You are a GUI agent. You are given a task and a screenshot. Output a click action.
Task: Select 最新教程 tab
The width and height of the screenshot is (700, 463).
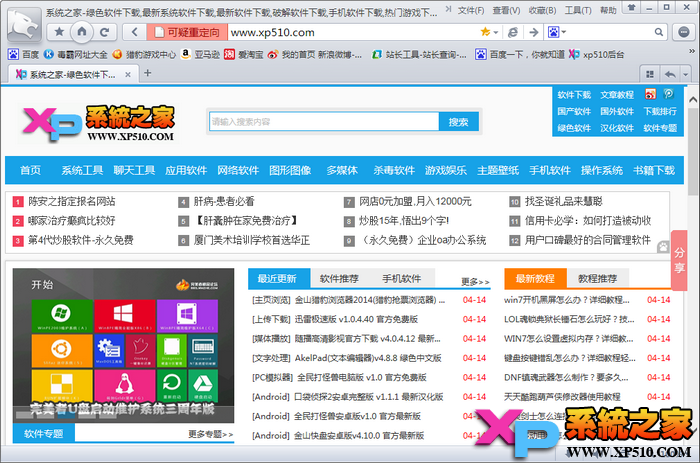tap(535, 279)
